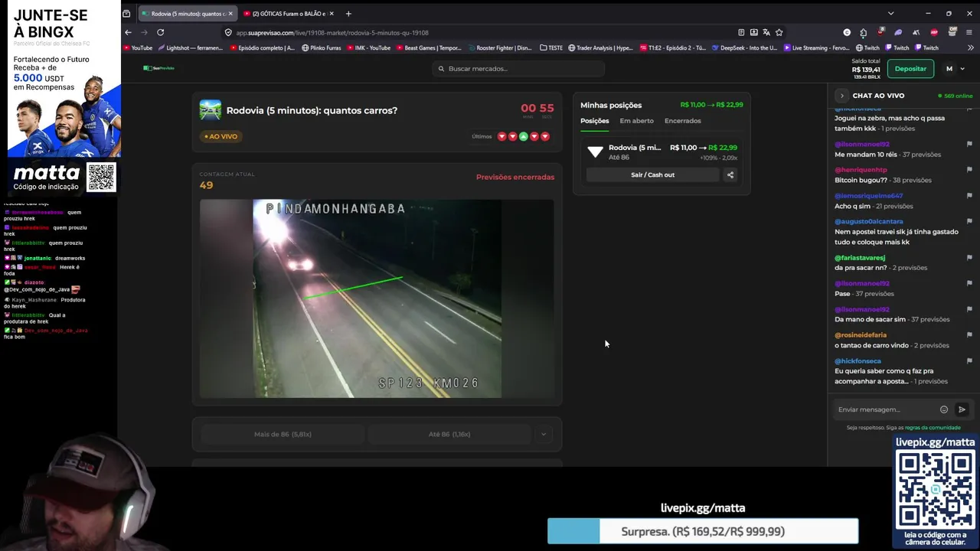This screenshot has height=551, width=980.
Task: Open the browser hamburger menu
Action: 969,32
